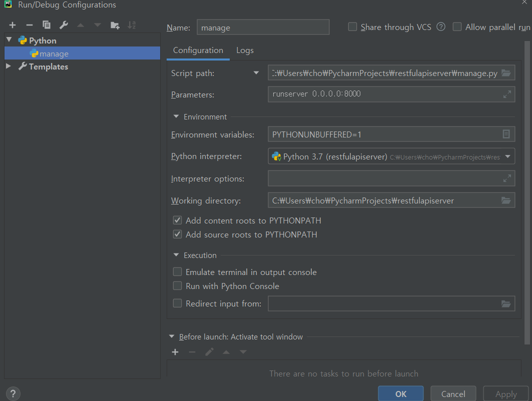Sort configurations alphabetically

tap(132, 25)
